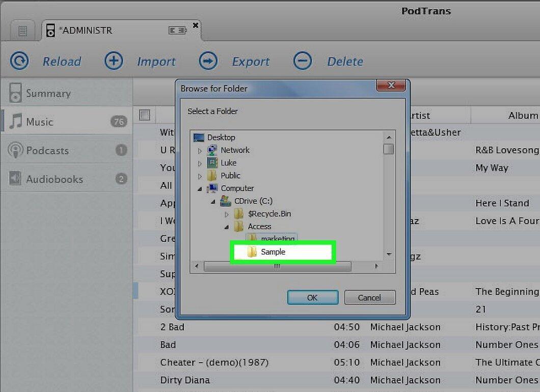Image resolution: width=540 pixels, height=392 pixels.
Task: Collapse the Access tree node
Action: point(227,227)
